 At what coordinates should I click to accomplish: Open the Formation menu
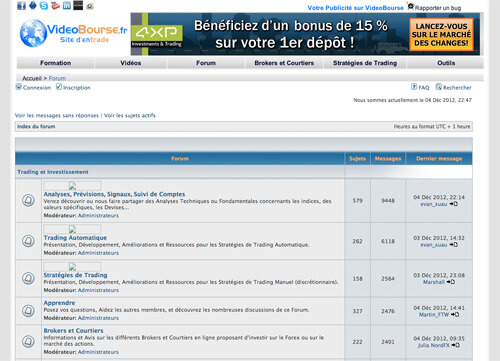click(56, 63)
